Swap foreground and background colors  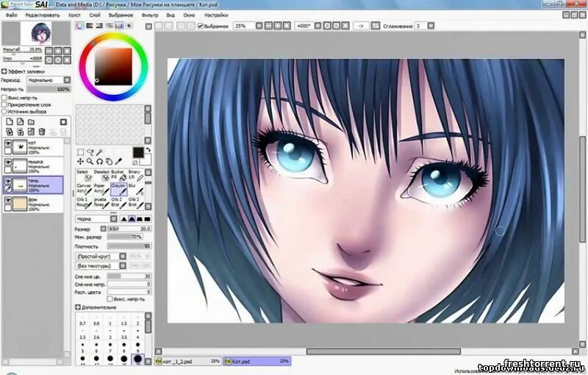pyautogui.click(x=148, y=149)
